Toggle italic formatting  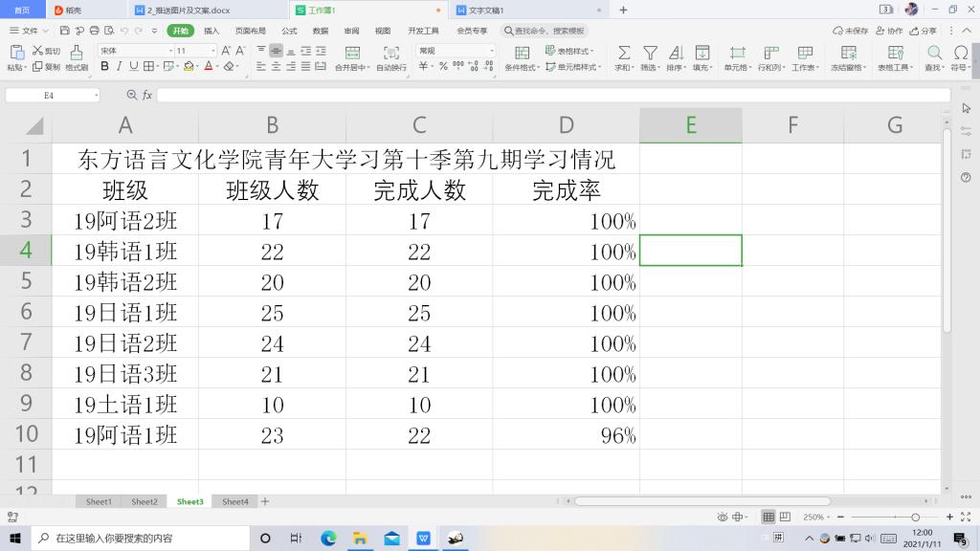[120, 67]
